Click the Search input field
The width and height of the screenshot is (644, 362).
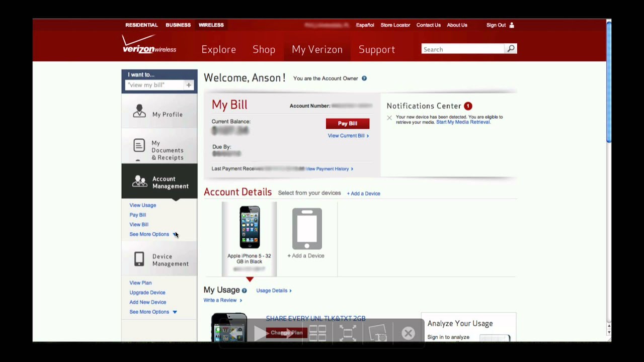pyautogui.click(x=463, y=49)
